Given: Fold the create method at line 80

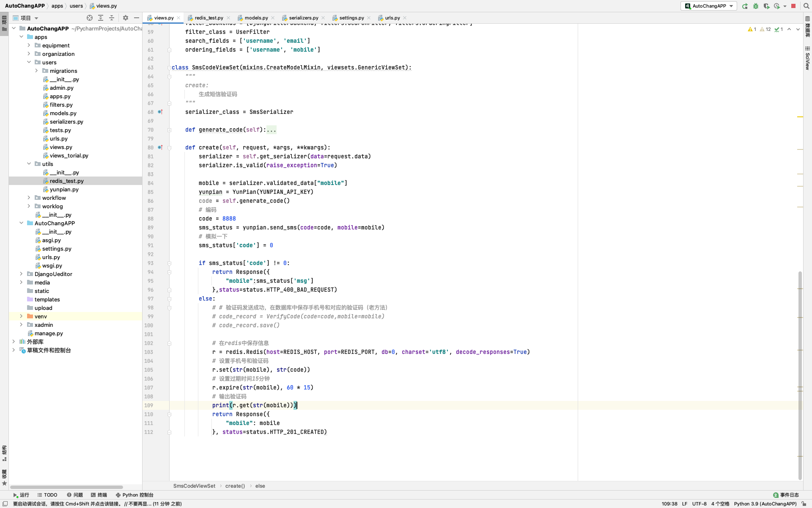Looking at the screenshot, I should (x=169, y=148).
